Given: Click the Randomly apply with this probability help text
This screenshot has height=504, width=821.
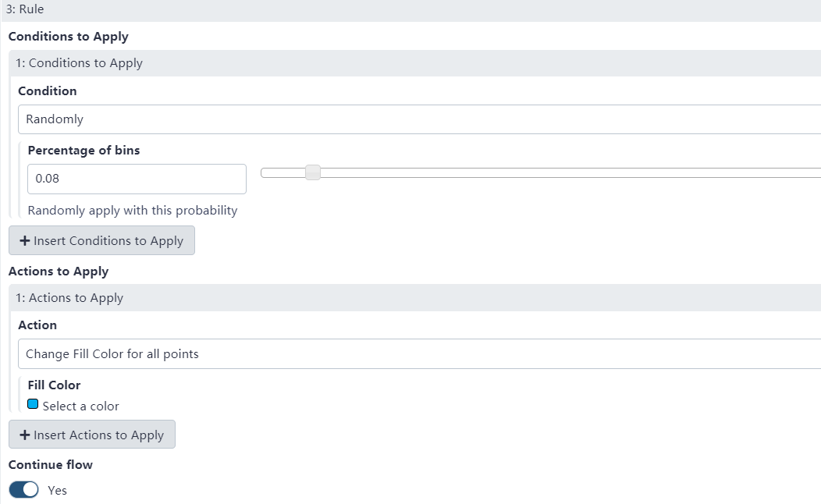Looking at the screenshot, I should 133,211.
